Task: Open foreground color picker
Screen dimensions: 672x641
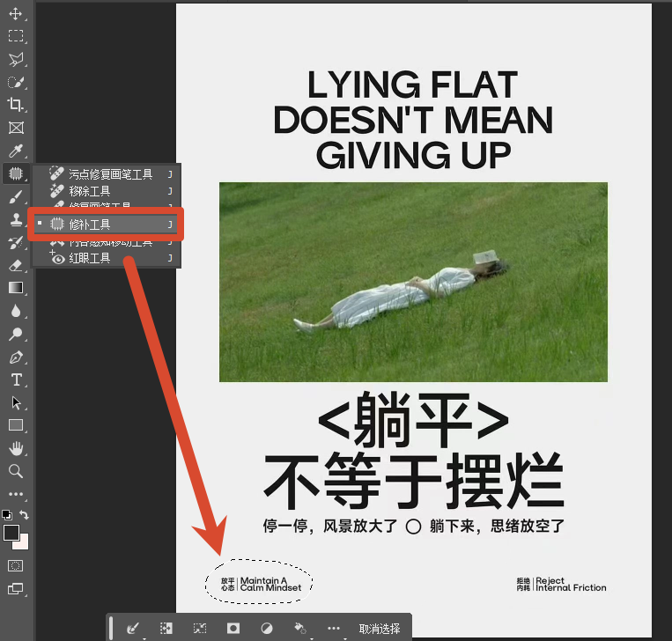Action: 11,533
